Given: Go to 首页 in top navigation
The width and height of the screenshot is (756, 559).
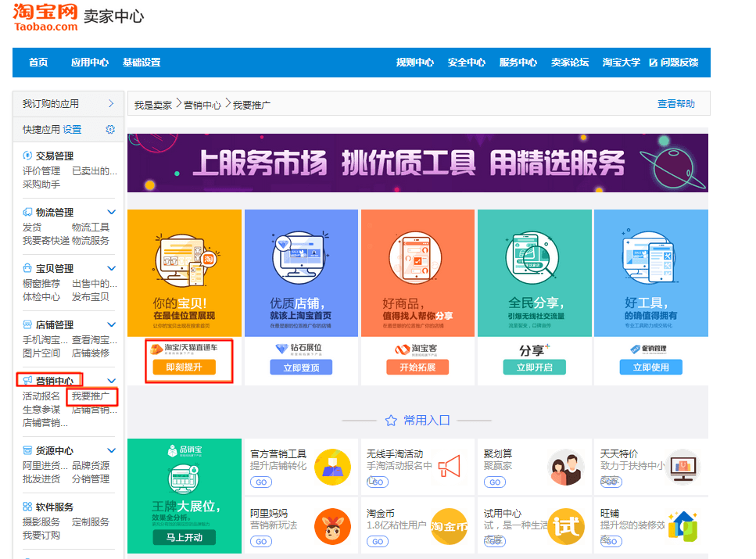Looking at the screenshot, I should [38, 63].
